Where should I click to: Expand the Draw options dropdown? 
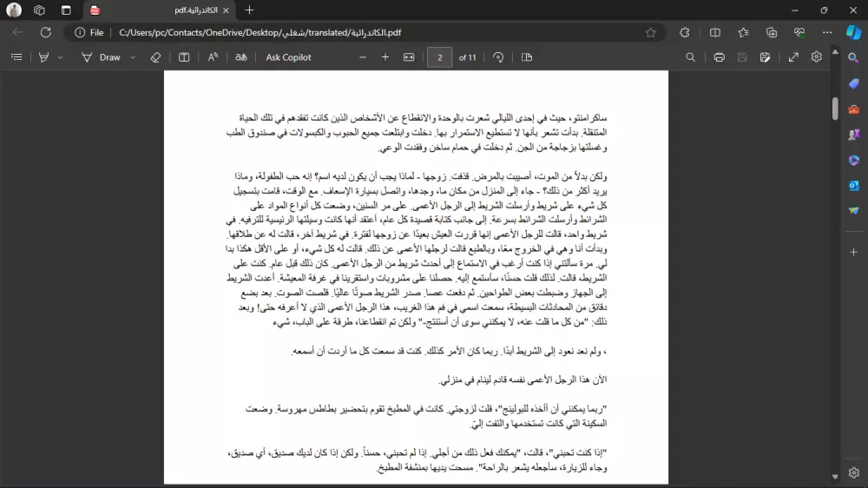pyautogui.click(x=133, y=57)
